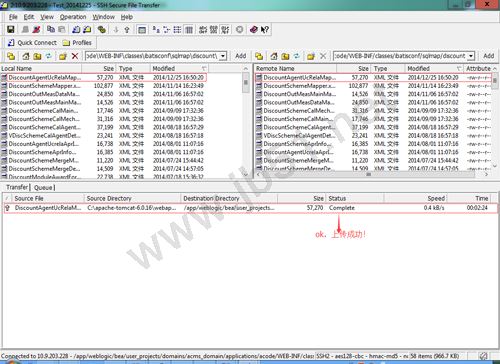
Task: Open a New File Transfer Window icon
Action: coord(87,30)
